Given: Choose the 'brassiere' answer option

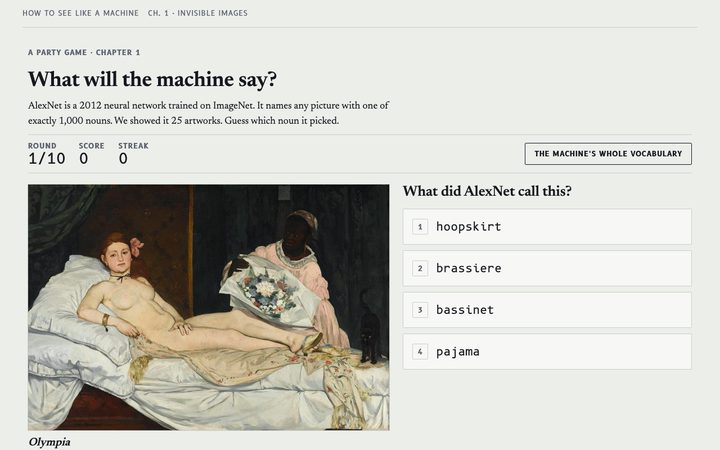Looking at the screenshot, I should click(547, 269).
